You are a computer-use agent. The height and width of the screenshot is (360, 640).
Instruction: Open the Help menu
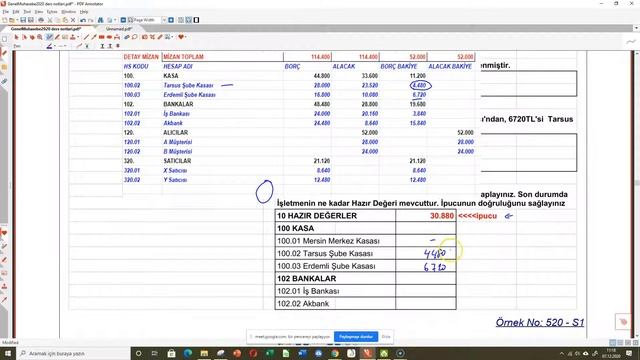(x=84, y=12)
